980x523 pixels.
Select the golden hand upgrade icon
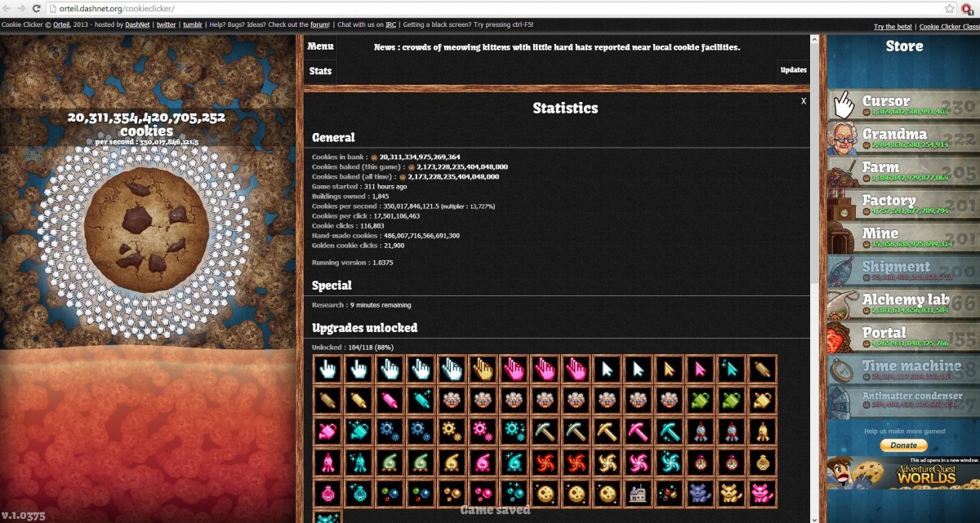pos(483,369)
